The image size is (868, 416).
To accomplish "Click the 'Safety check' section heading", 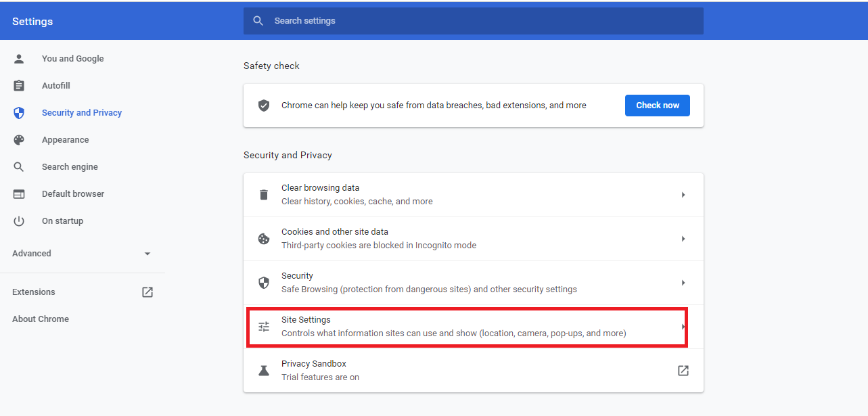I will click(271, 66).
